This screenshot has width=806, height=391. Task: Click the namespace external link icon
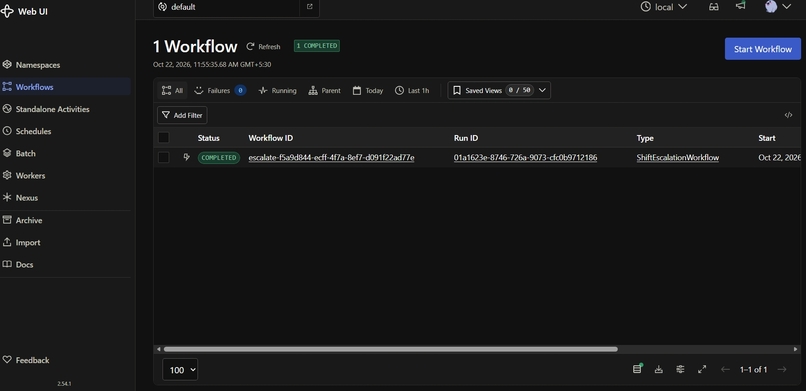coord(309,7)
